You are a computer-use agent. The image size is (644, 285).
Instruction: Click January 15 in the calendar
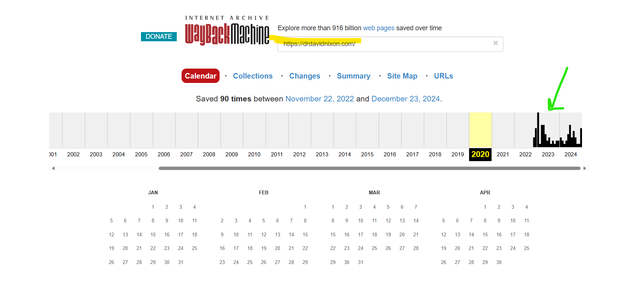pos(153,234)
